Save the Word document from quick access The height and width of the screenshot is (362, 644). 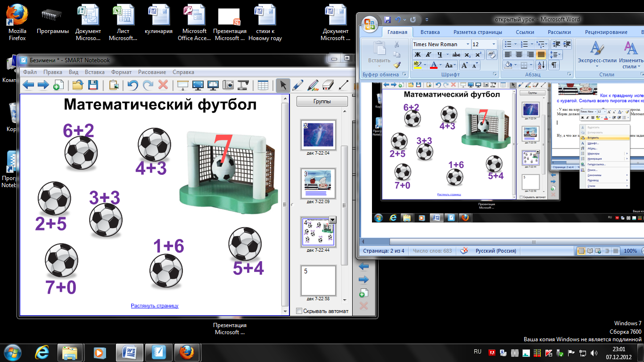(388, 20)
